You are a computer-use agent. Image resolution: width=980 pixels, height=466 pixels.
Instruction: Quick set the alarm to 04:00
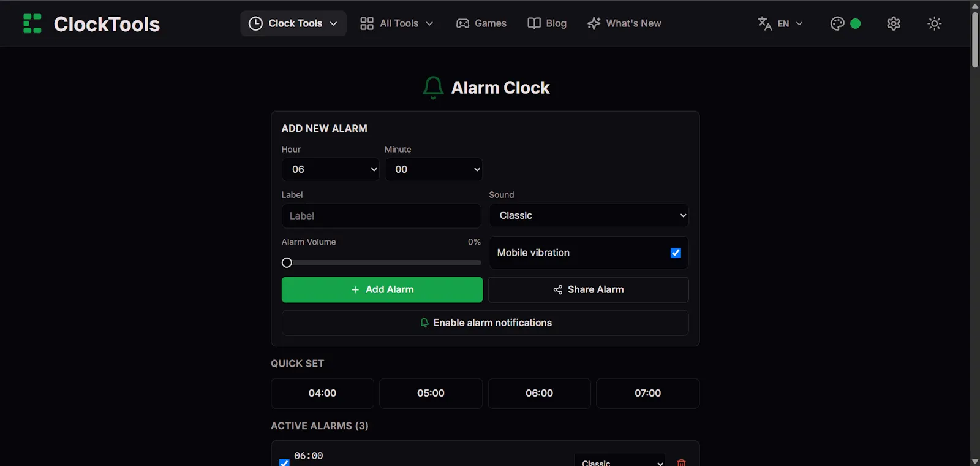click(322, 393)
